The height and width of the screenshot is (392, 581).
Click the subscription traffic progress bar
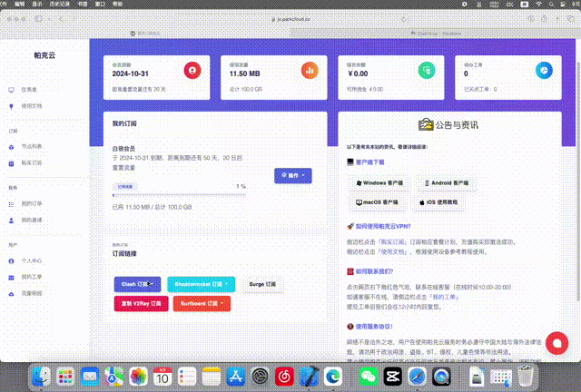pyautogui.click(x=179, y=195)
